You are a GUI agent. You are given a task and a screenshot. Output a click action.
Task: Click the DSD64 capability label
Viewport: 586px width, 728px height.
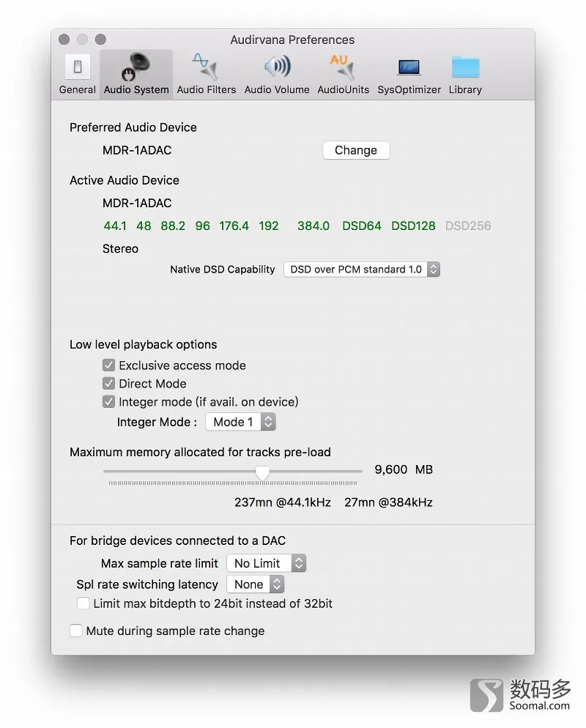point(362,226)
